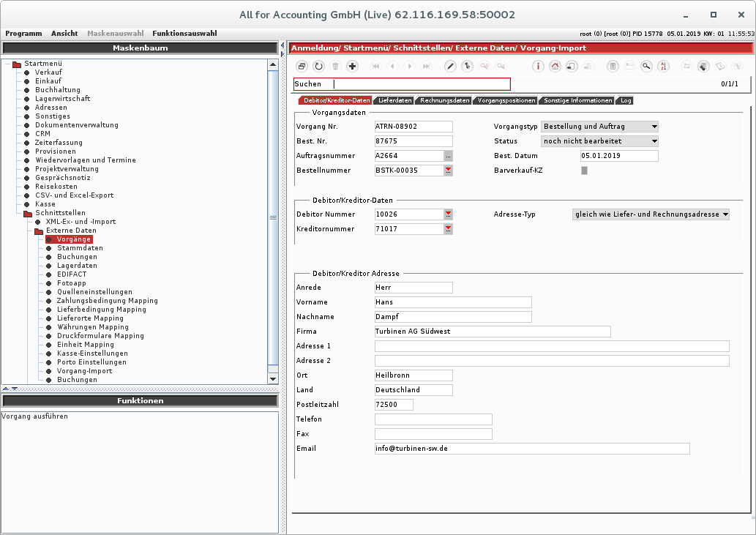This screenshot has width=756, height=535.
Task: Open Debitor Nummer lookup arrow
Action: tap(448, 214)
